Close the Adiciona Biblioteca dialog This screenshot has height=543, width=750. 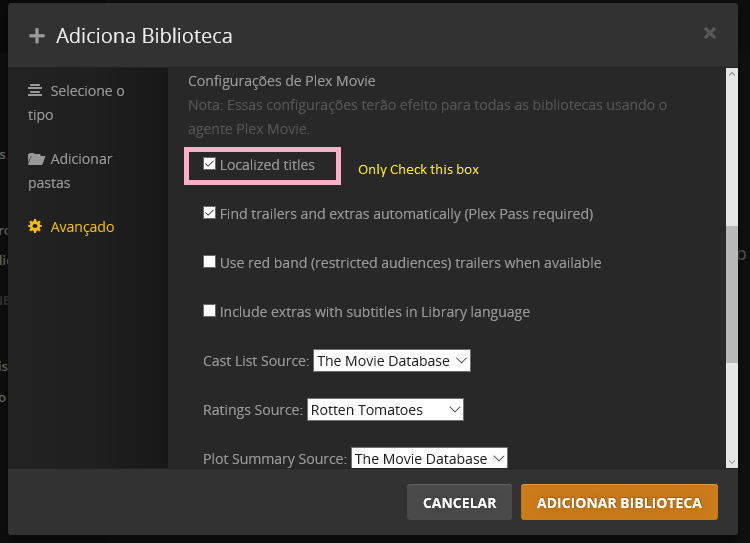(x=709, y=33)
